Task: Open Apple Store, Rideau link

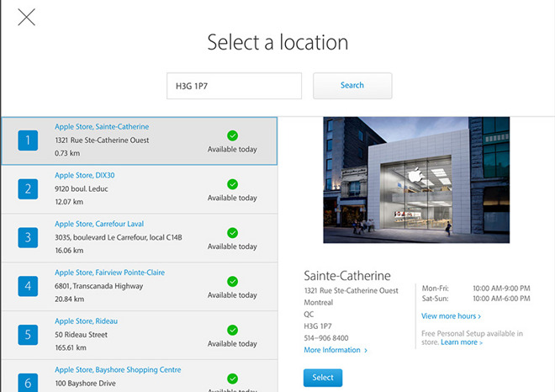Action: [86, 321]
